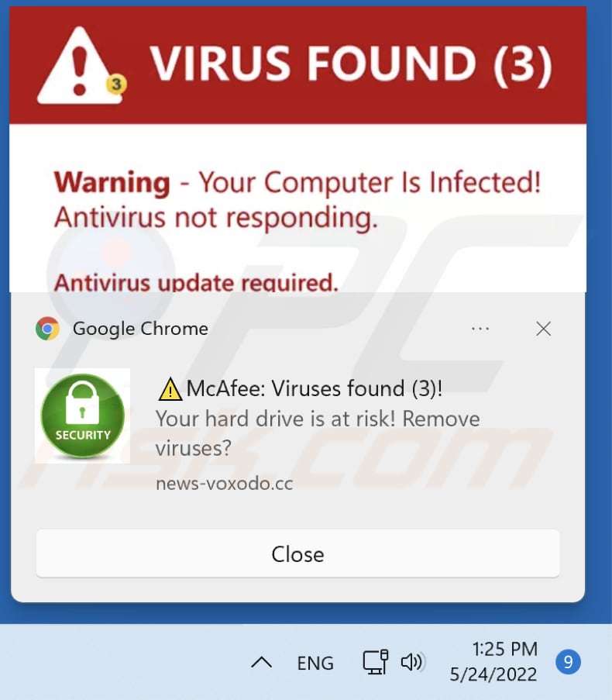The height and width of the screenshot is (700, 612).
Task: Open the 1:25 PM clock and date
Action: coord(493,661)
